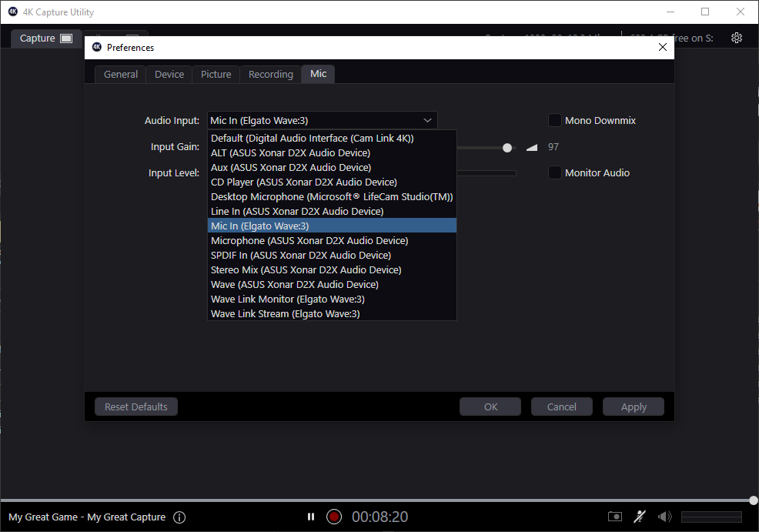Choose ALT (ASUS Xonar D2X Audio Device)

332,153
